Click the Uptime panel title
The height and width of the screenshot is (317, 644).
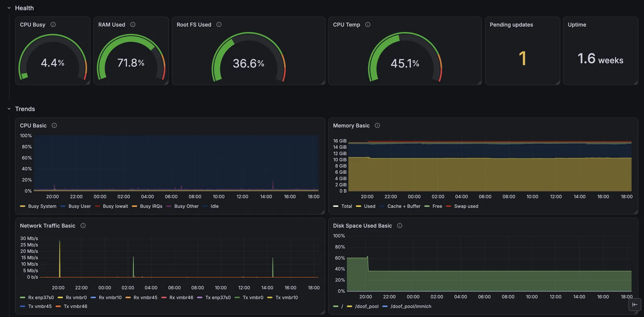click(x=577, y=25)
